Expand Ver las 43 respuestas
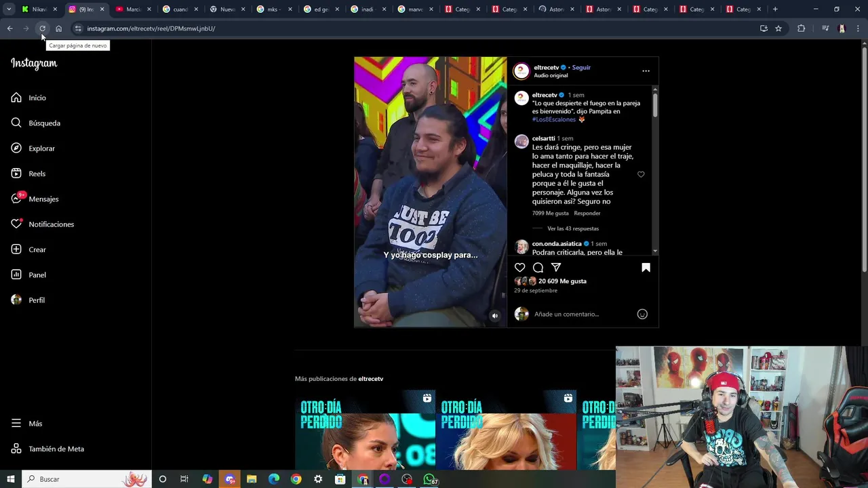868x488 pixels. tap(573, 229)
